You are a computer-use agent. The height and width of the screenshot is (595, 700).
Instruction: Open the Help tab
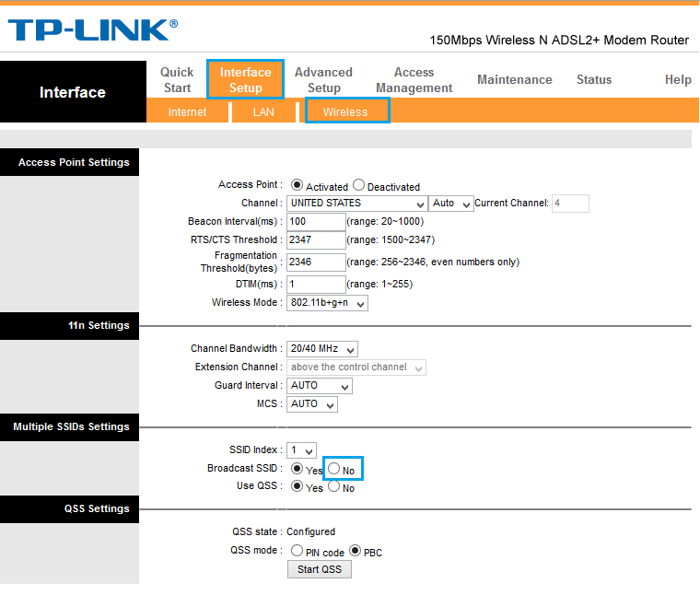coord(678,79)
